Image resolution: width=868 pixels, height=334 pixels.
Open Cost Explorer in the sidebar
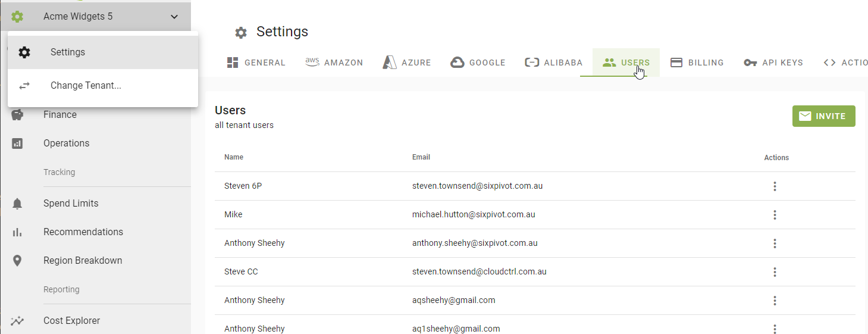[71, 321]
